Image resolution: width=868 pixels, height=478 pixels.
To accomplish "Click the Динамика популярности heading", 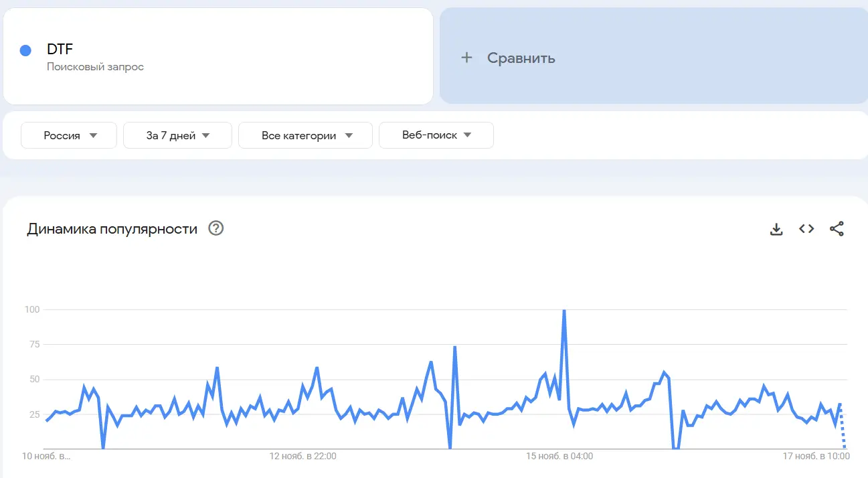I will tap(112, 229).
